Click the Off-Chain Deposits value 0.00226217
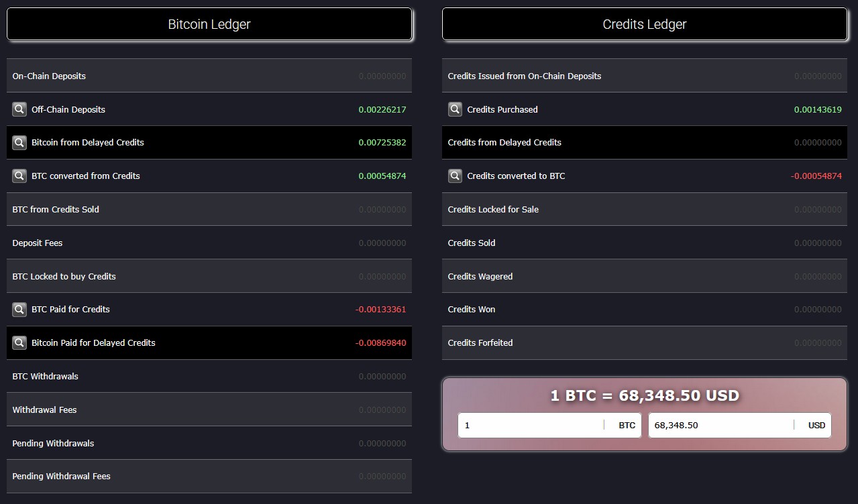This screenshot has height=504, width=858. pos(382,109)
